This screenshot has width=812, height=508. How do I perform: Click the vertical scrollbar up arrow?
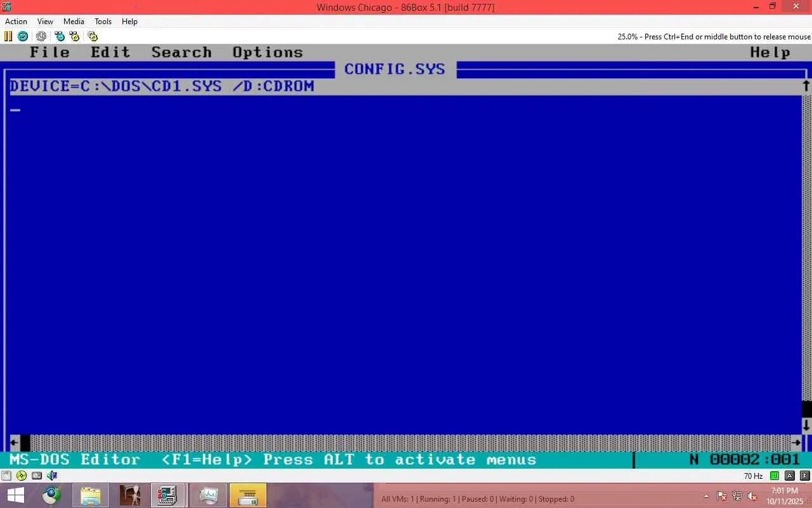click(806, 86)
